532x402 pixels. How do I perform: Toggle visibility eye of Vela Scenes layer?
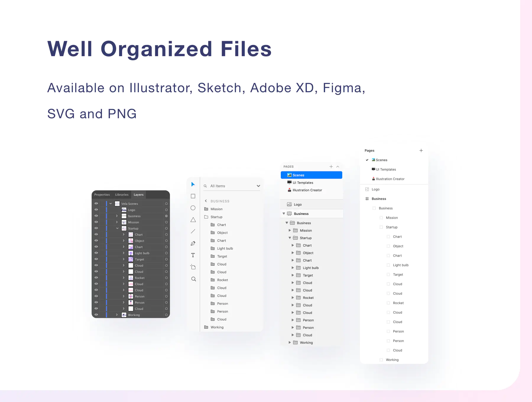(96, 204)
